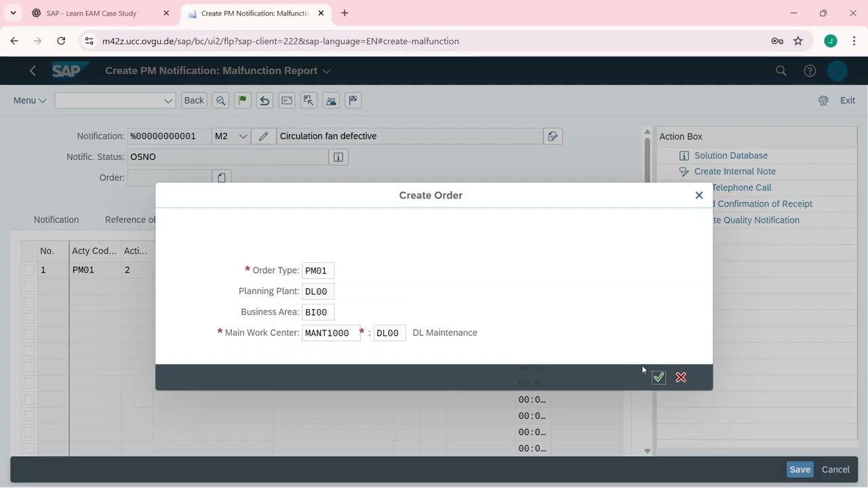Open the password key icon in address bar

tap(777, 41)
